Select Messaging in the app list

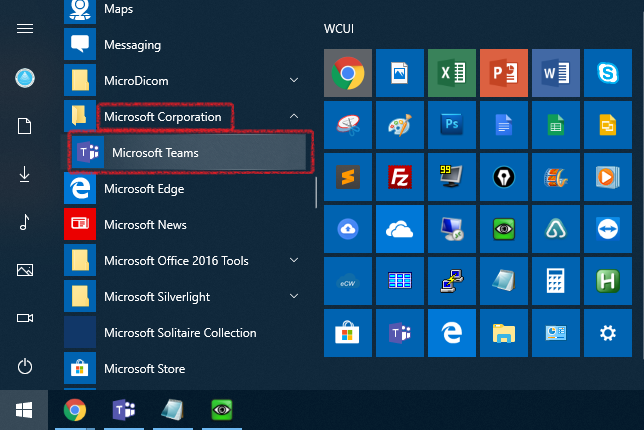[x=186, y=44]
